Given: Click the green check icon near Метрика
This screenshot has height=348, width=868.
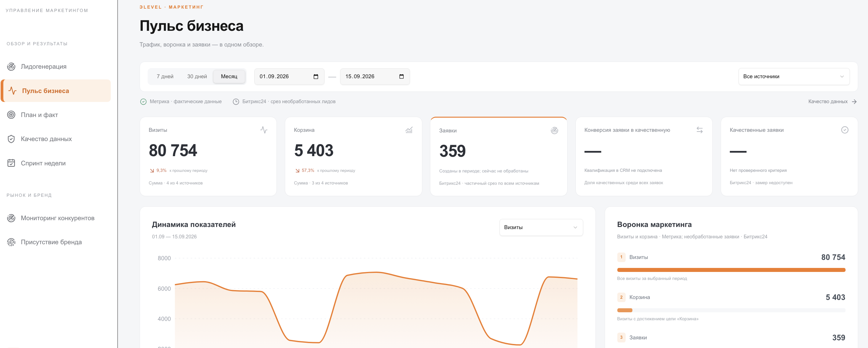Looking at the screenshot, I should (143, 102).
